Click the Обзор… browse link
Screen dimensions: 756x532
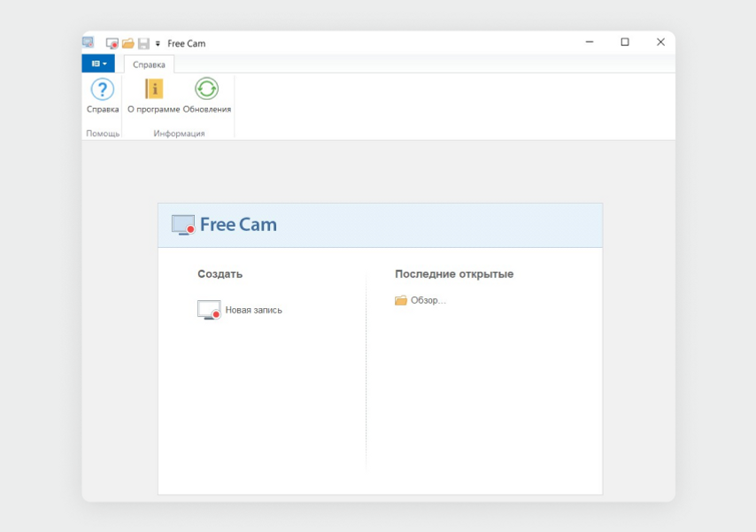tap(428, 301)
